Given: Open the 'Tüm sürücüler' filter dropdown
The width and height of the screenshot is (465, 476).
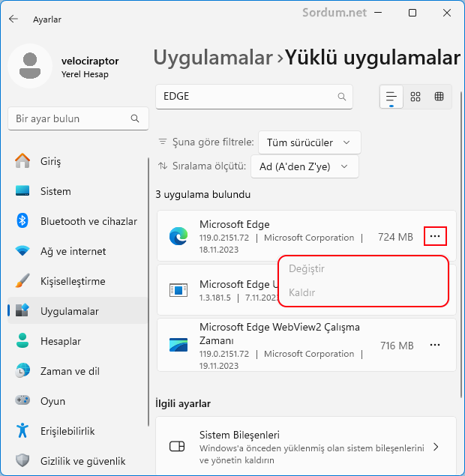Looking at the screenshot, I should (310, 142).
